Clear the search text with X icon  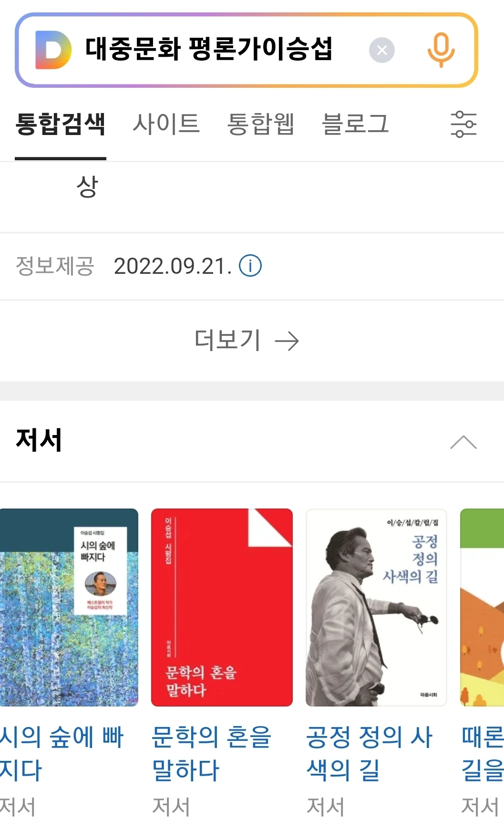381,50
